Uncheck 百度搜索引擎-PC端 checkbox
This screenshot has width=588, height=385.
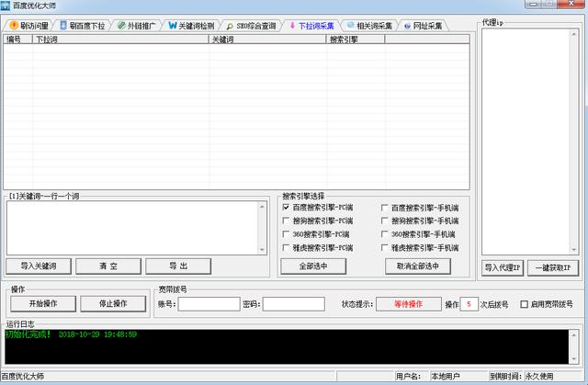coord(286,208)
